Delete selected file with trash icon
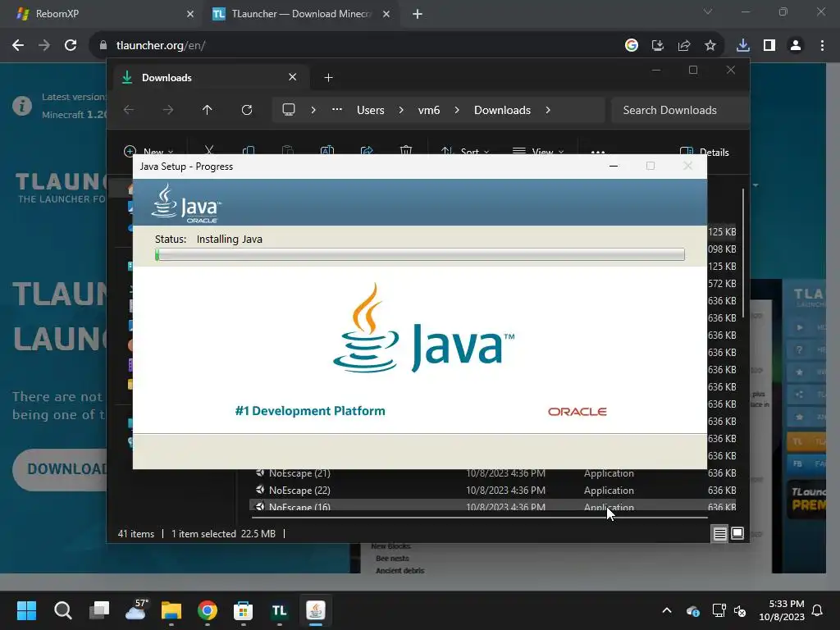This screenshot has width=840, height=630. [x=406, y=151]
